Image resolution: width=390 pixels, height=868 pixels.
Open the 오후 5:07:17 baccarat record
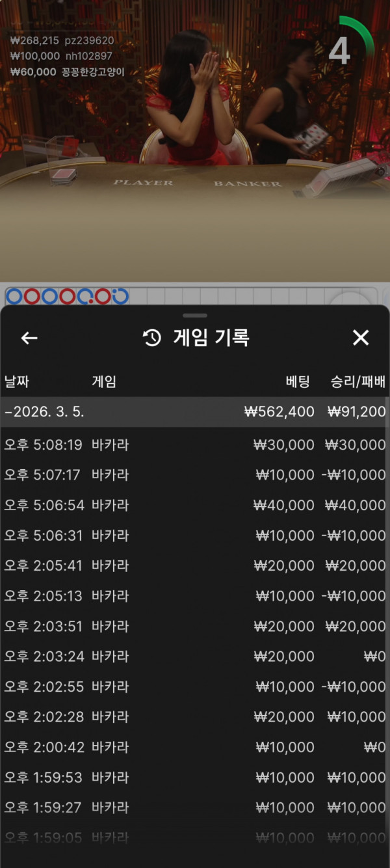click(195, 475)
